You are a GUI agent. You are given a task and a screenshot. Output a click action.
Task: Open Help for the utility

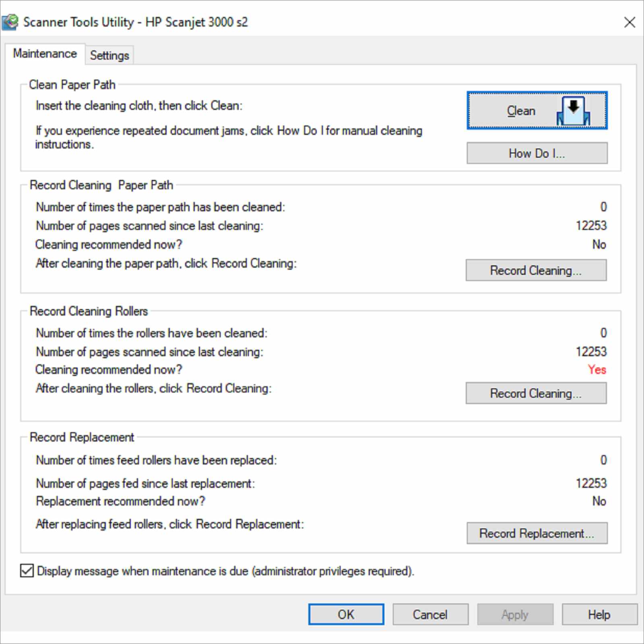[x=599, y=614]
